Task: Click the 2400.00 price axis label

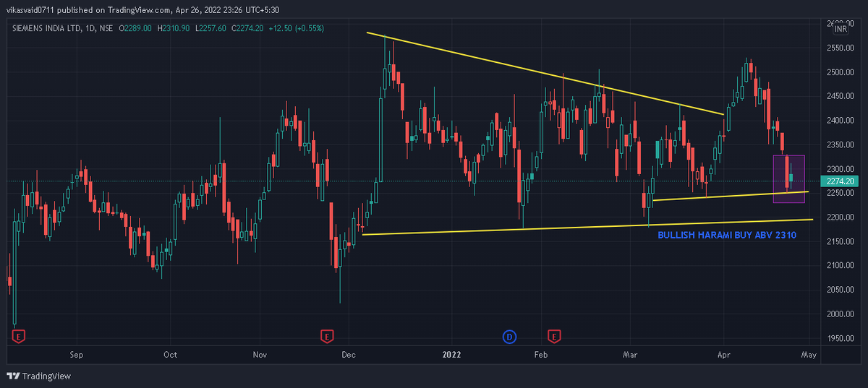Action: point(840,121)
